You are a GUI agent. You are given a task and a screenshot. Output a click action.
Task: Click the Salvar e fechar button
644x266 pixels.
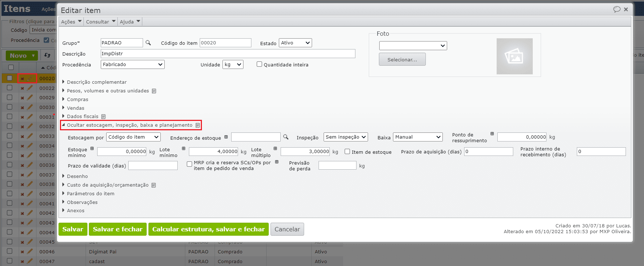click(118, 229)
